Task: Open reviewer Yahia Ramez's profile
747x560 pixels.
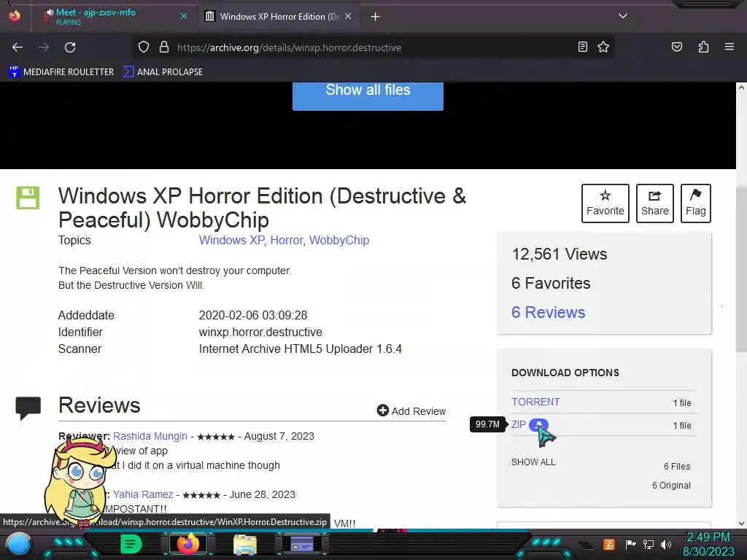Action: 143,494
